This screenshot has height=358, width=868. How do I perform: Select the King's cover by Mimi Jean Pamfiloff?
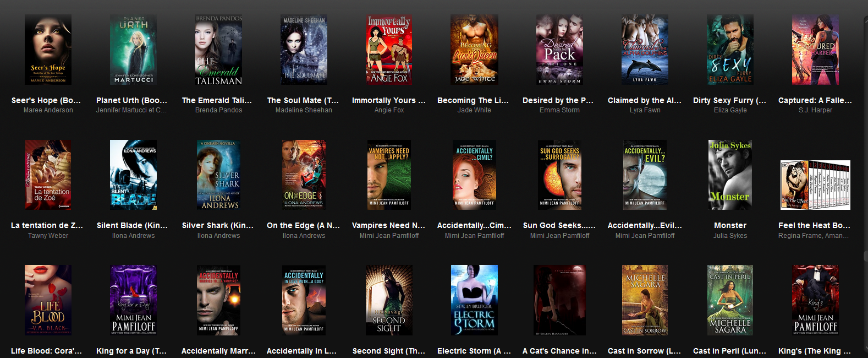[815, 300]
